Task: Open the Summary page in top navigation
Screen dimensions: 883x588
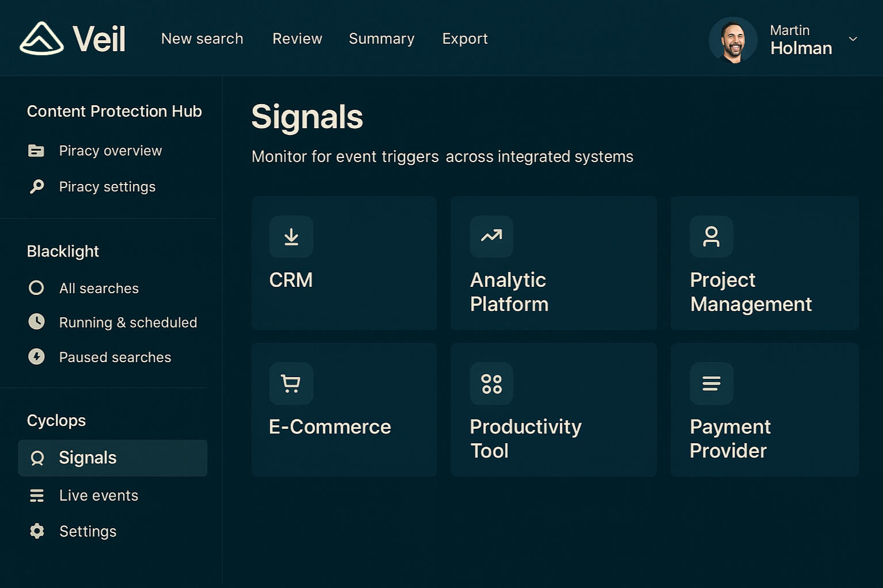Action: [x=381, y=39]
